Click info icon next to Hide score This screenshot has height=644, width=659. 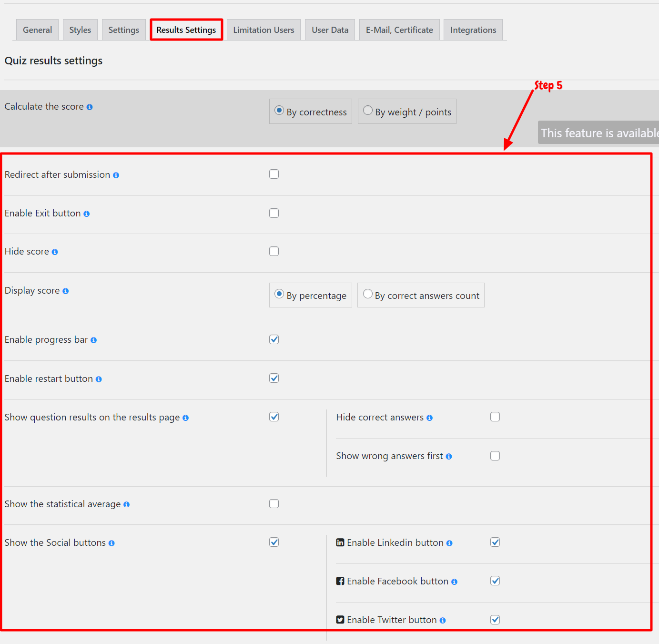tap(55, 252)
